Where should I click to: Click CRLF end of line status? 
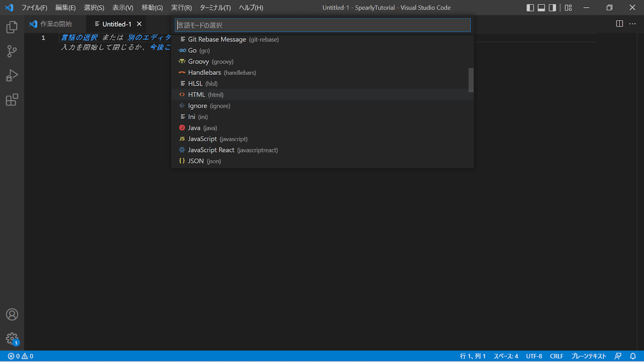557,356
